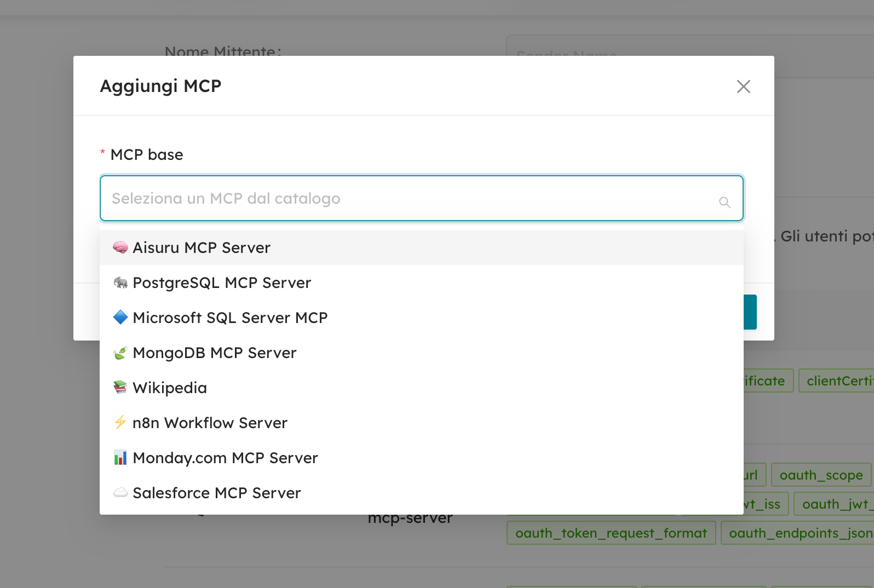Choose Aisuru MCP Server from the list
The height and width of the screenshot is (588, 874).
421,247
